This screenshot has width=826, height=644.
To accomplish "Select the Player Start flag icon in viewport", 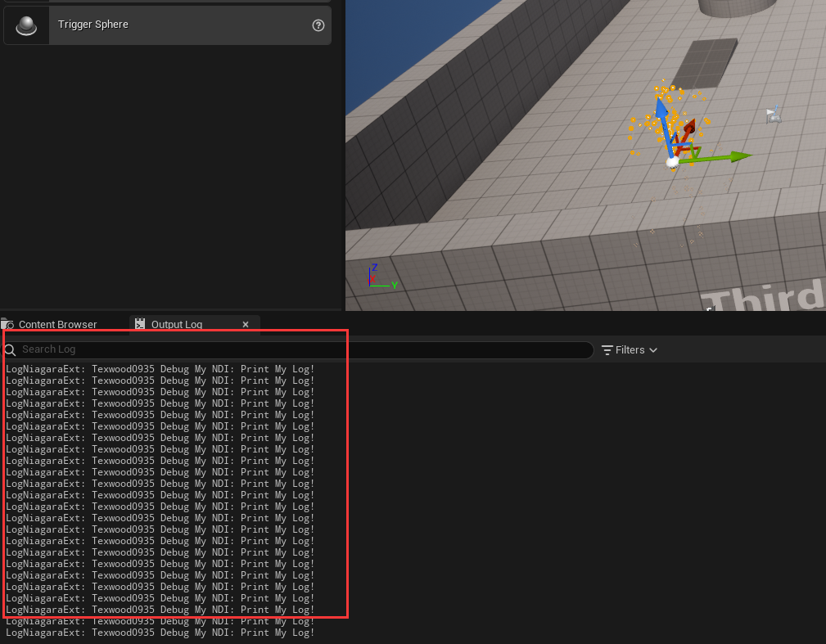I will click(x=773, y=115).
